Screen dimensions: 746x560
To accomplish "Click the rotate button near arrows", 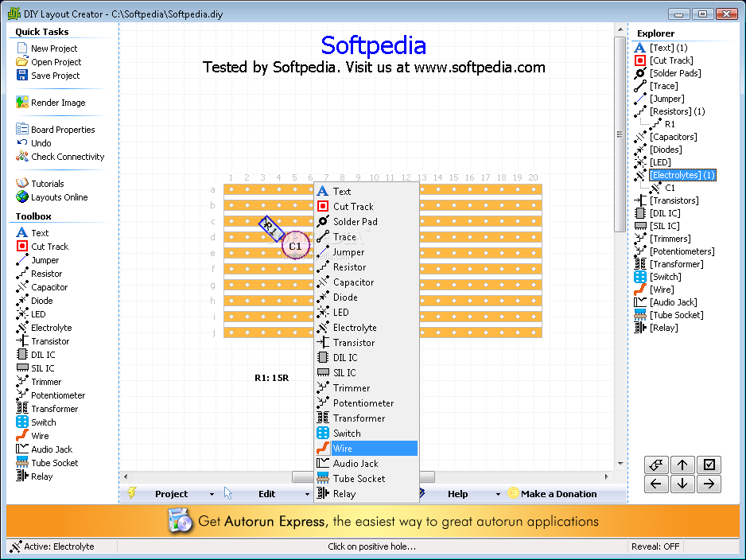I will coord(656,465).
